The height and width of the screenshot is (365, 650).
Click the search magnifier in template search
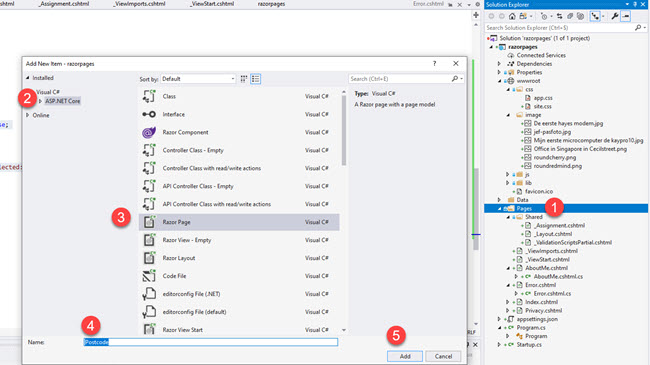[x=455, y=78]
